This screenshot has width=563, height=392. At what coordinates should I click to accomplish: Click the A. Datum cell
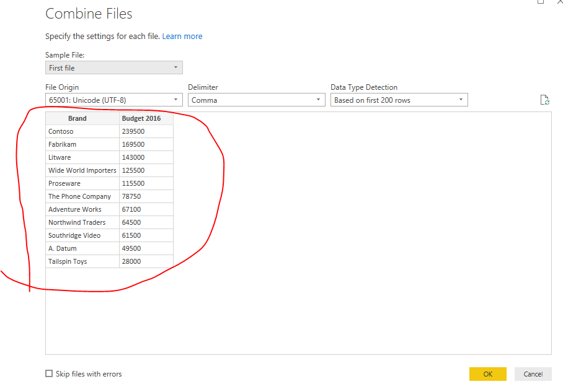[x=82, y=248]
